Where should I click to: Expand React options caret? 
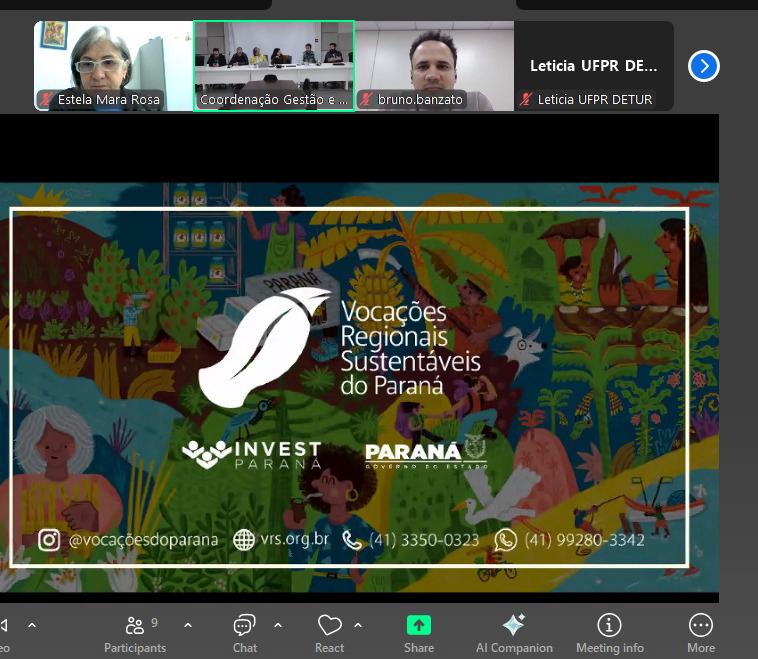(x=358, y=625)
